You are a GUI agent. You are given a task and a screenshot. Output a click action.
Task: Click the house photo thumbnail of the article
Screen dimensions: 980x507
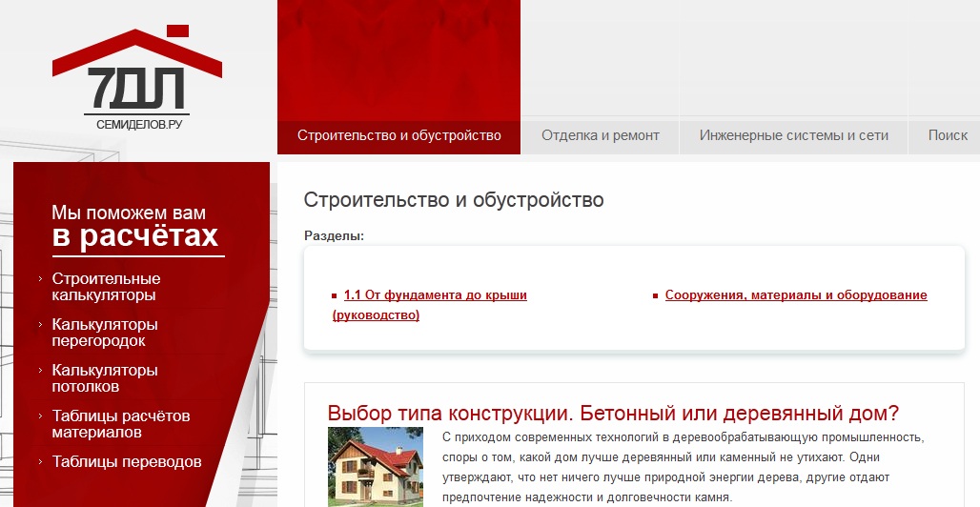pos(375,467)
